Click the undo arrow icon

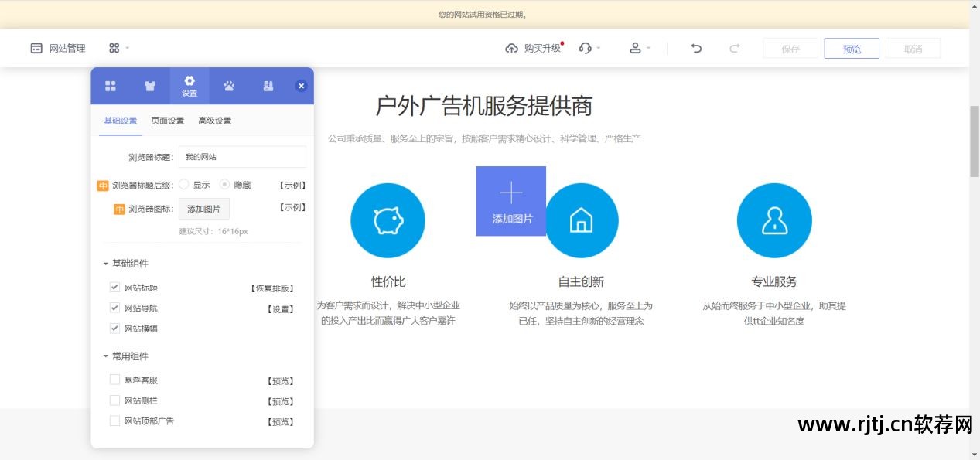point(696,48)
